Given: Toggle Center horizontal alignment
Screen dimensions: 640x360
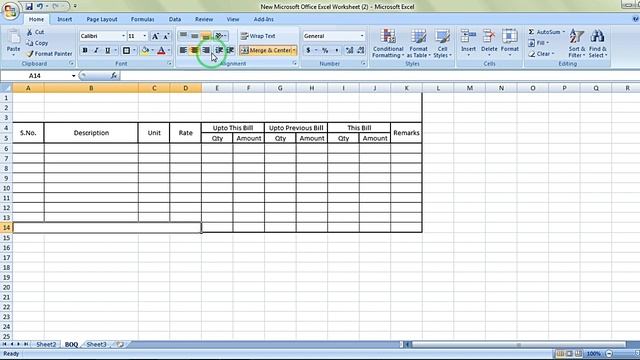Looking at the screenshot, I should [x=195, y=50].
